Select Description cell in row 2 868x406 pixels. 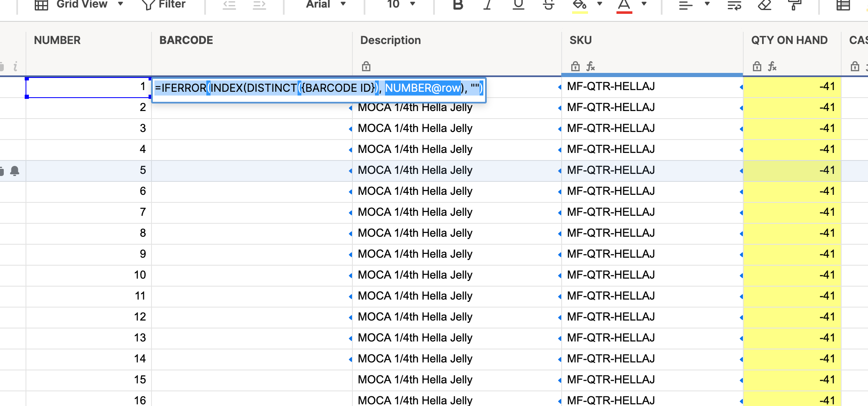[x=457, y=108]
